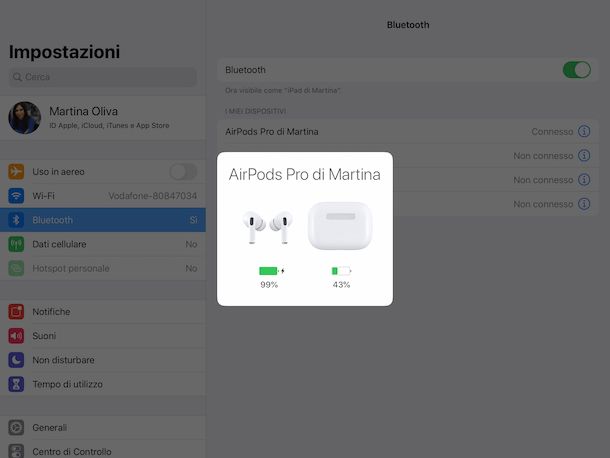Image resolution: width=610 pixels, height=458 pixels.
Task: Open the Centro di Controllo icon
Action: click(x=16, y=451)
